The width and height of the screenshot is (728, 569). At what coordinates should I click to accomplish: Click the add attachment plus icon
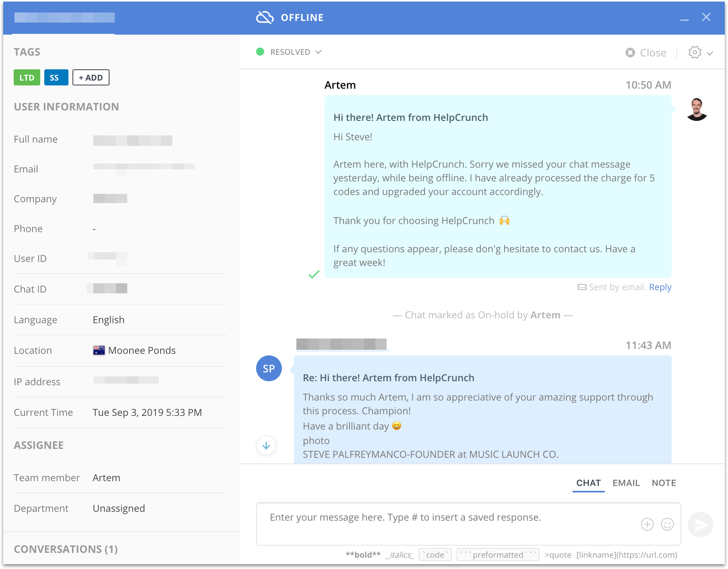tap(647, 524)
